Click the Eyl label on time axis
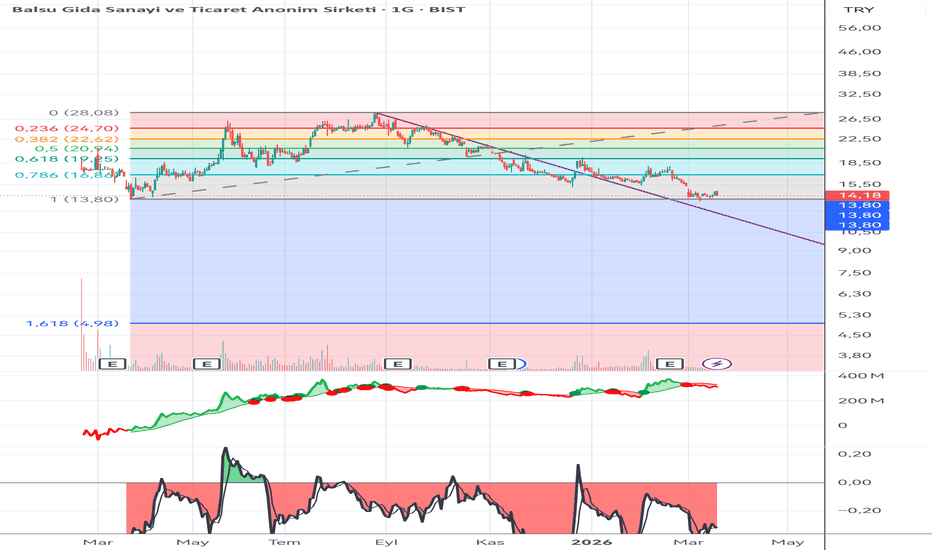 (386, 542)
